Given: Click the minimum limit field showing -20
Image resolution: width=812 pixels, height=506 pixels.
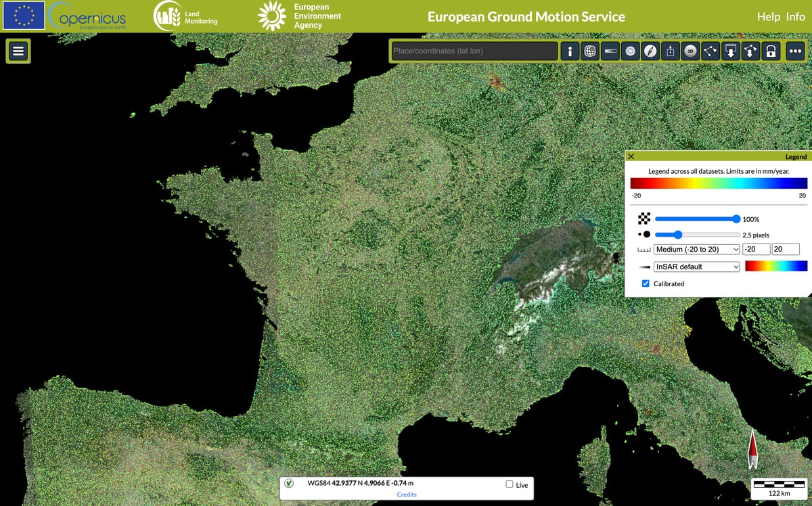Looking at the screenshot, I should (x=756, y=250).
